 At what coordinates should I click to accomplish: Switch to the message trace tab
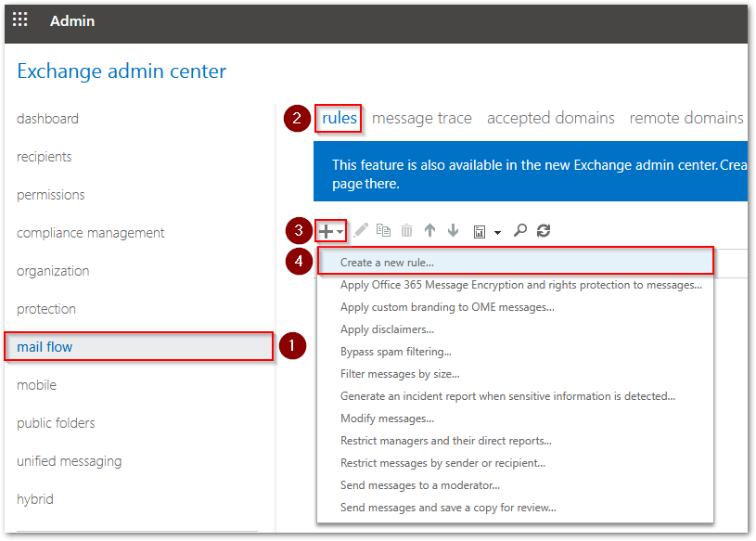[421, 118]
